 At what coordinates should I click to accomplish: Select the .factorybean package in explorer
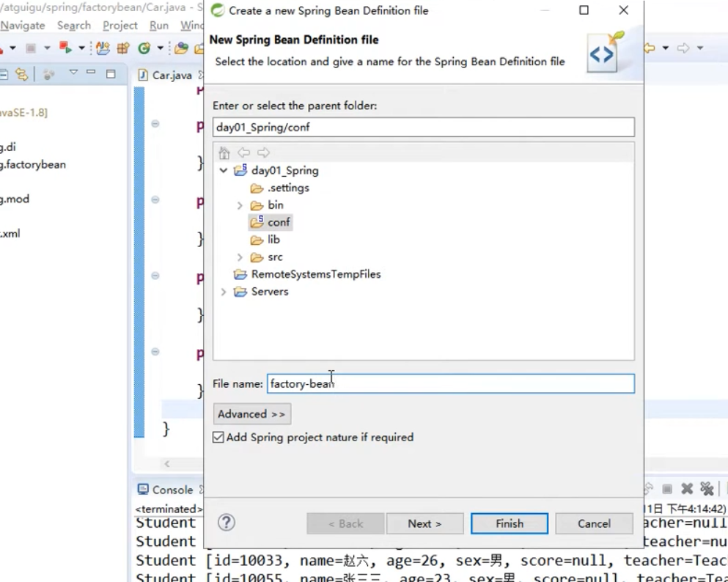tap(33, 165)
